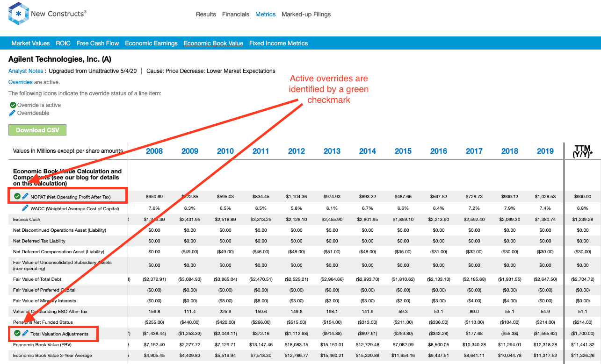The image size is (601, 364).
Task: Click Deferred Compensation 2013 value ($51.00)
Action: pyautogui.click(x=332, y=251)
